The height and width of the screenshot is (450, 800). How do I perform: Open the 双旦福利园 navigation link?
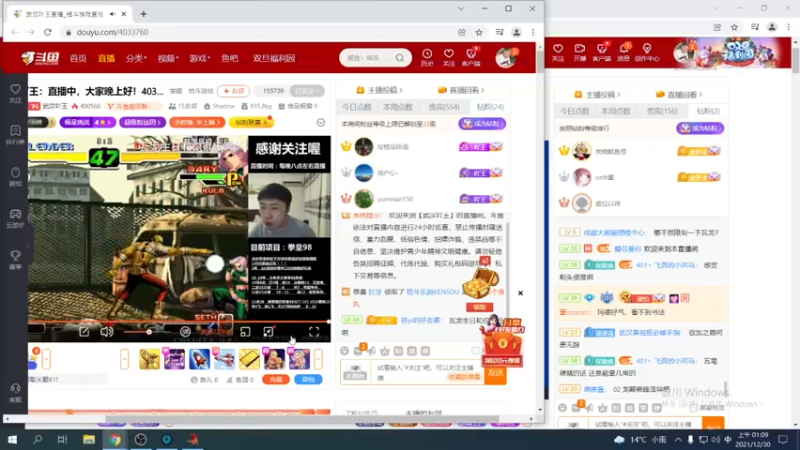(274, 58)
